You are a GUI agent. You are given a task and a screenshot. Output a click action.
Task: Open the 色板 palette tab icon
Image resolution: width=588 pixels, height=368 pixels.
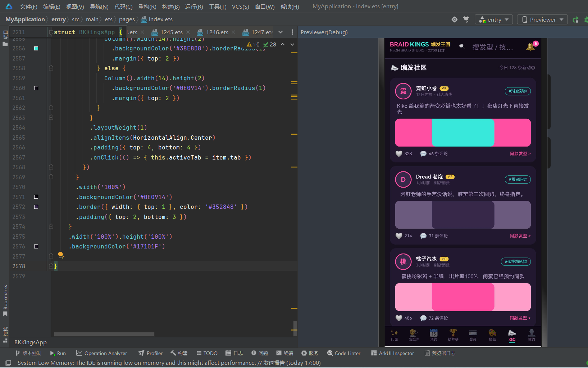click(492, 333)
